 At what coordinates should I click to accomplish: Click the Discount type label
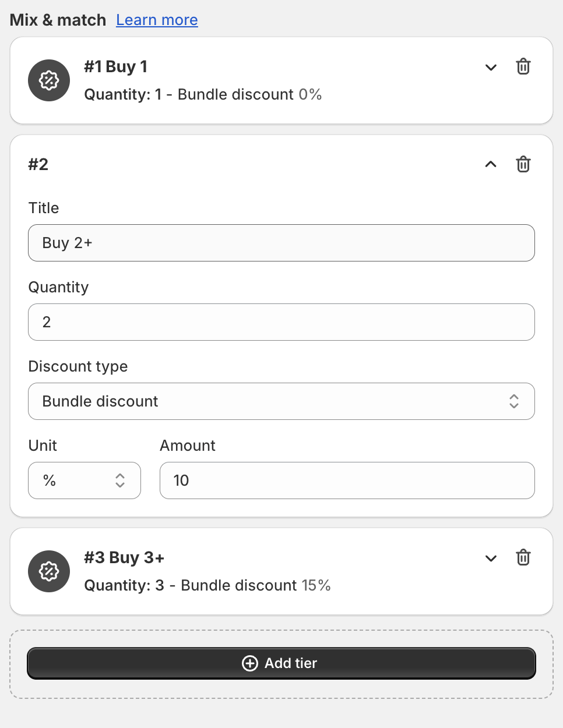tap(78, 366)
